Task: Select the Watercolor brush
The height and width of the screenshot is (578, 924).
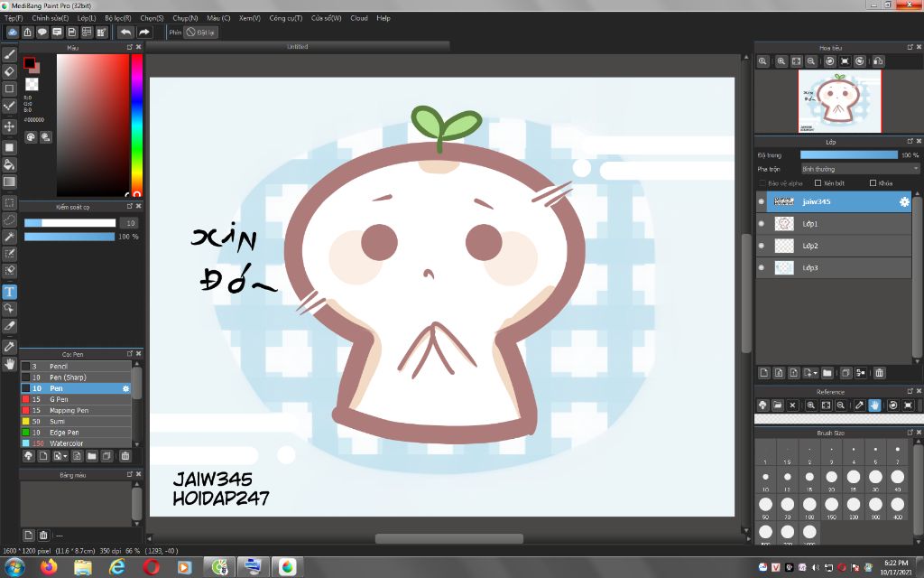Action: (76, 443)
